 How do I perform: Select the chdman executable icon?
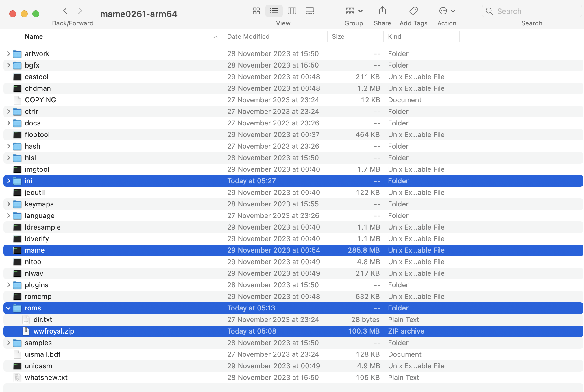click(17, 88)
